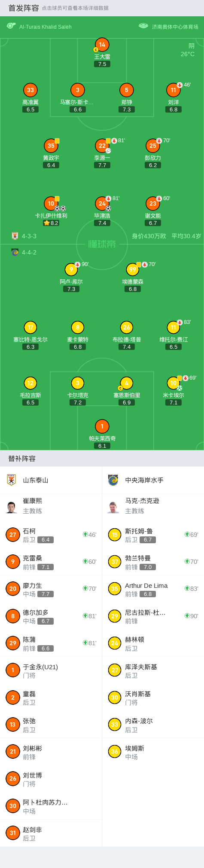Click 布拉德-塔普 number 26 badge
The height and width of the screenshot is (868, 204).
[x=127, y=327]
